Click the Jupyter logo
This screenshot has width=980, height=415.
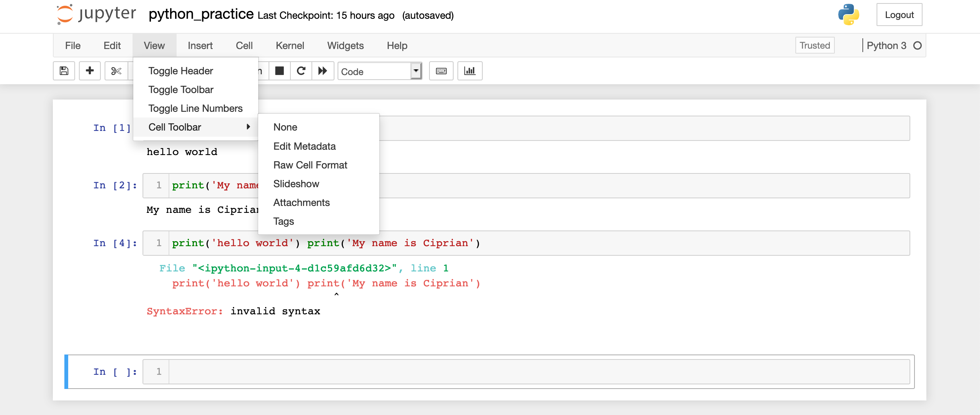[96, 15]
